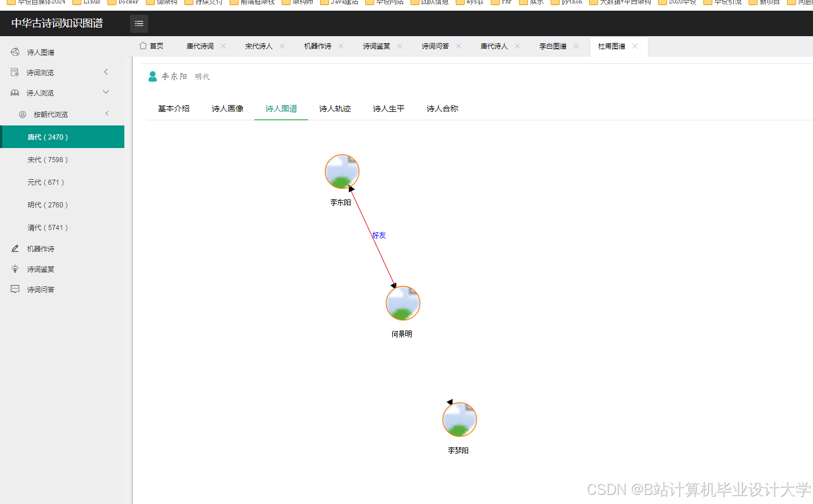This screenshot has height=504, width=813.
Task: Open the mysql bookmark in the bookmarks bar
Action: pos(469,2)
